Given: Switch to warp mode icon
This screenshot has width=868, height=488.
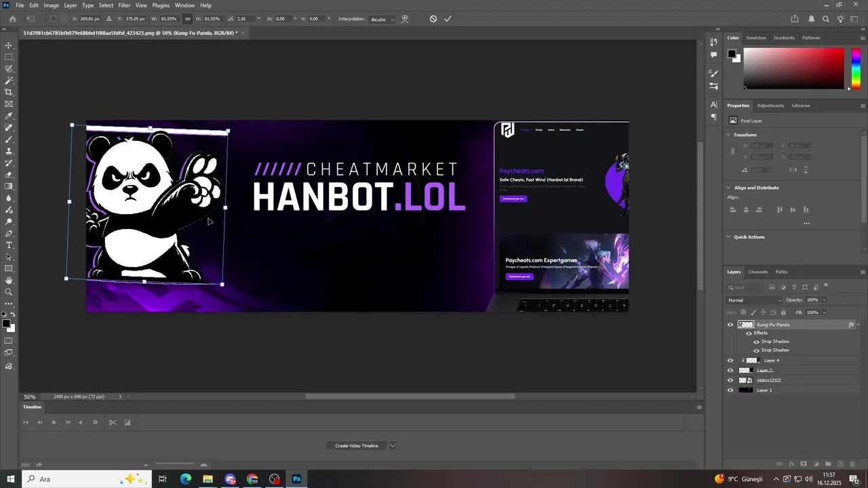Looking at the screenshot, I should (405, 19).
